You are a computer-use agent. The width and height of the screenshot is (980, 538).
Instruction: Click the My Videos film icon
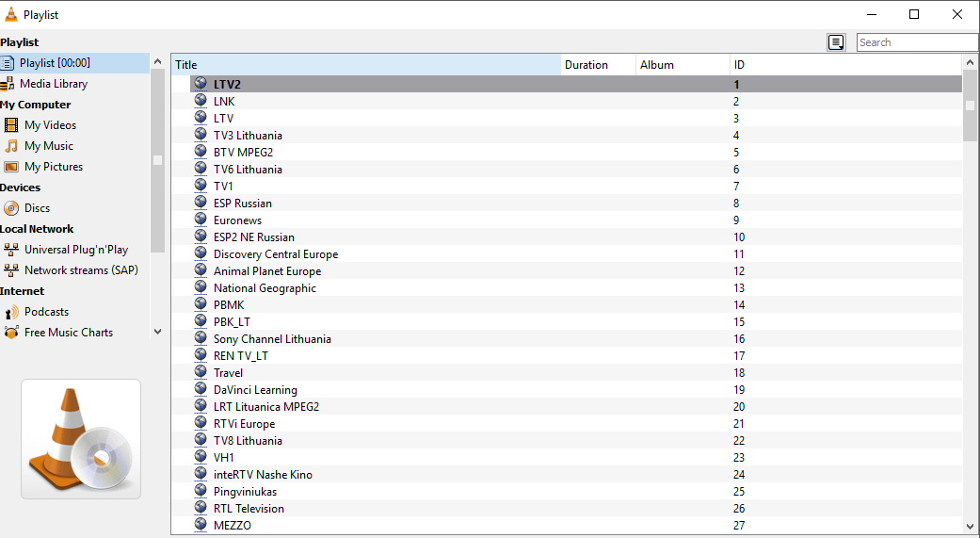(x=11, y=125)
